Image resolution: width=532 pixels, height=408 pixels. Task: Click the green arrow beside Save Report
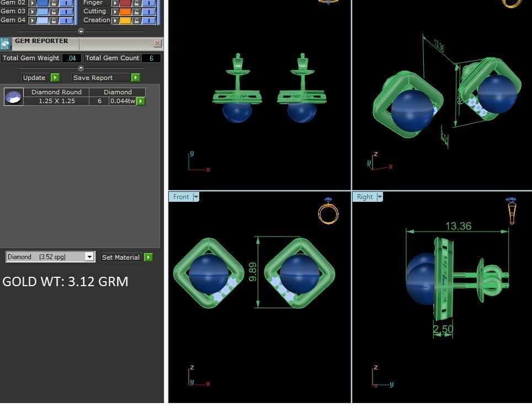135,78
